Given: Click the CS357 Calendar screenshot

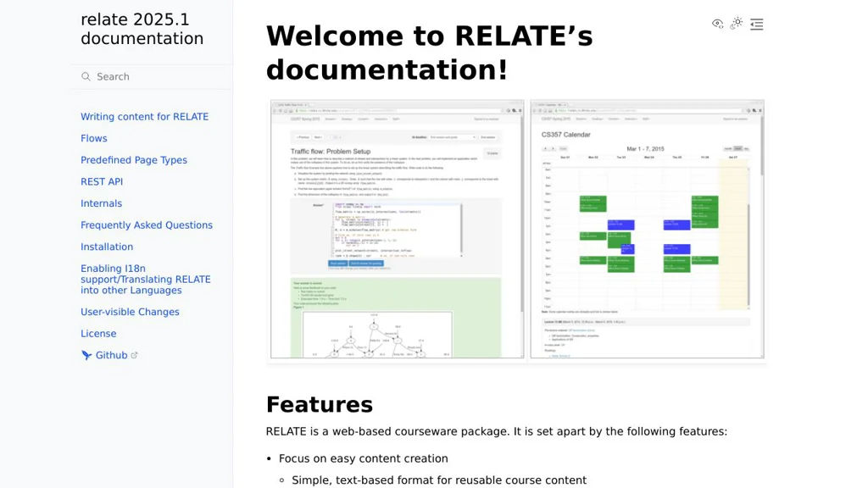Looking at the screenshot, I should pos(647,229).
